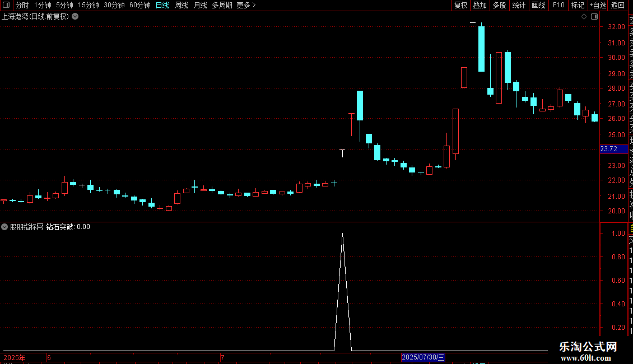Switch to 周线 weekly chart
The width and height of the screenshot is (633, 364).
181,5
